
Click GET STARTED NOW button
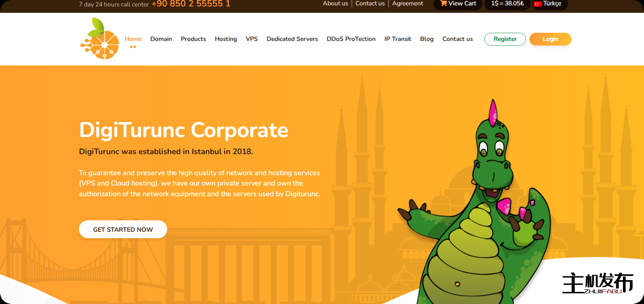123,229
